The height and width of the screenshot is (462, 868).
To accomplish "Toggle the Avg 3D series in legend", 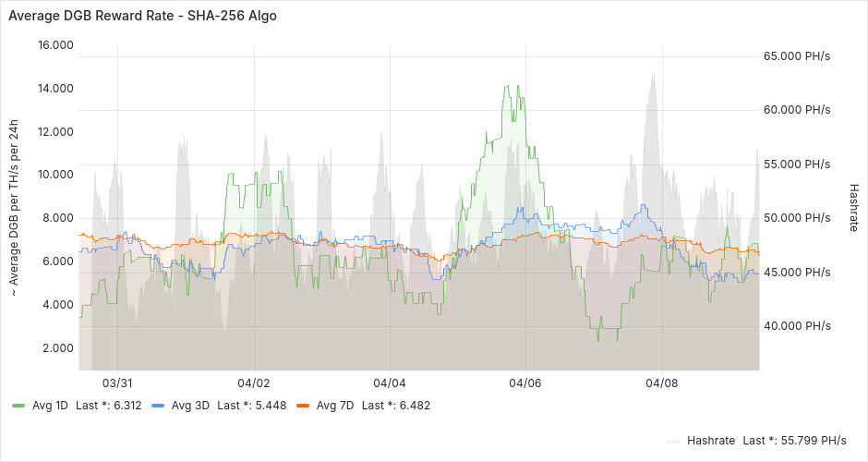I will tap(189, 406).
